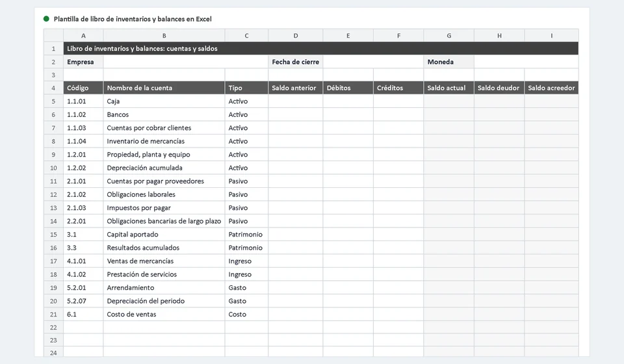Click the 'Empresa' label cell
This screenshot has width=624, height=364.
pos(83,62)
